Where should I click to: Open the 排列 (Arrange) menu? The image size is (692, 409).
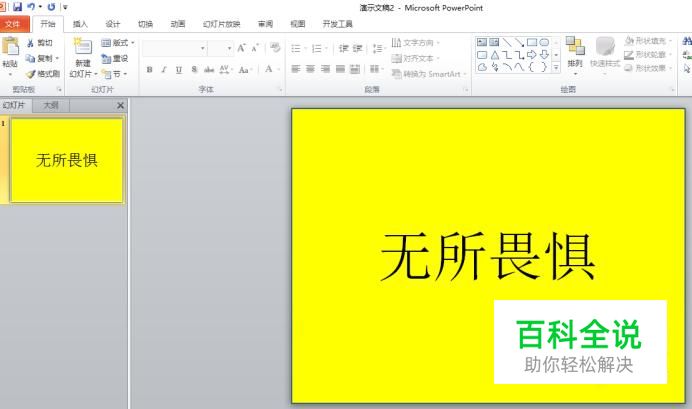[x=575, y=55]
